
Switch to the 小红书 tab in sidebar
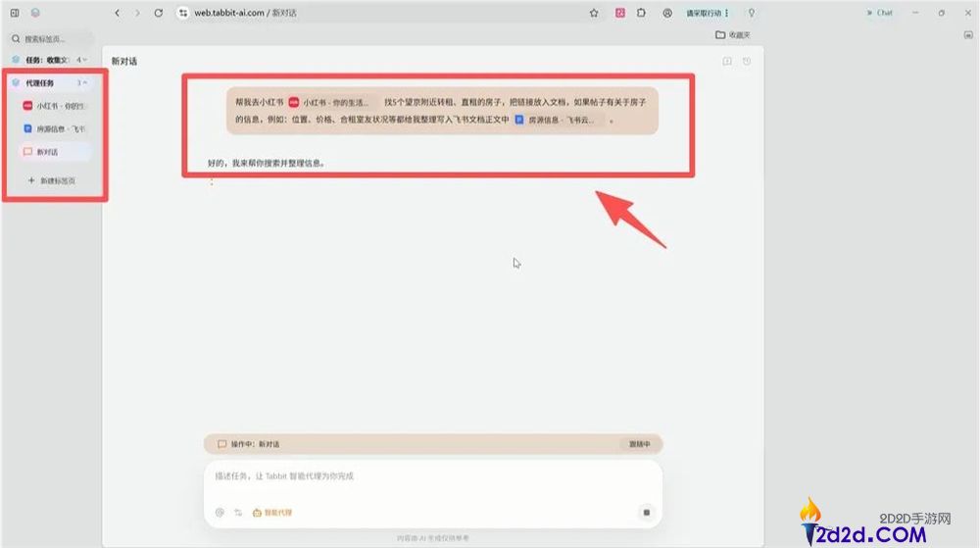pyautogui.click(x=55, y=106)
